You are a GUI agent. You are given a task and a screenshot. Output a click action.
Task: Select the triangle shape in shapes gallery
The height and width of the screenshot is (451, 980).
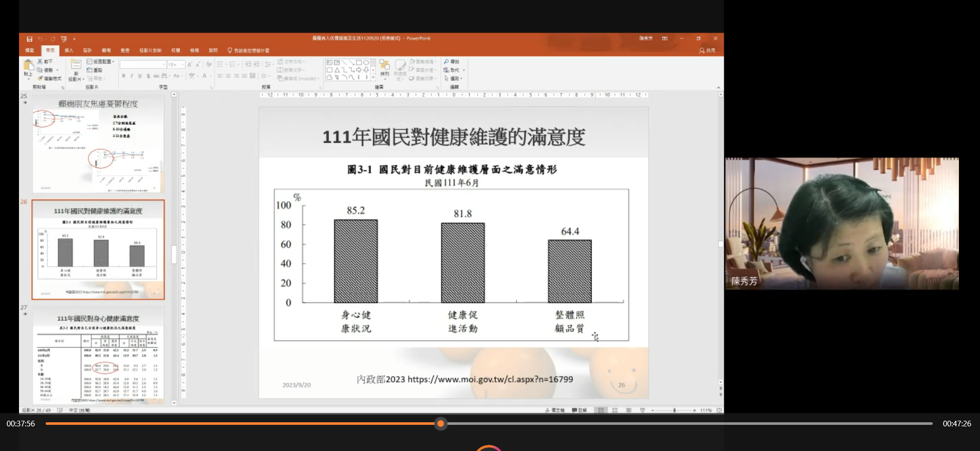tap(337, 70)
